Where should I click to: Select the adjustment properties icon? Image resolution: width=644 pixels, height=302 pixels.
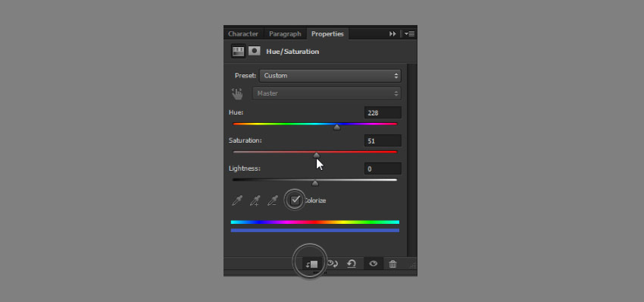pos(238,51)
